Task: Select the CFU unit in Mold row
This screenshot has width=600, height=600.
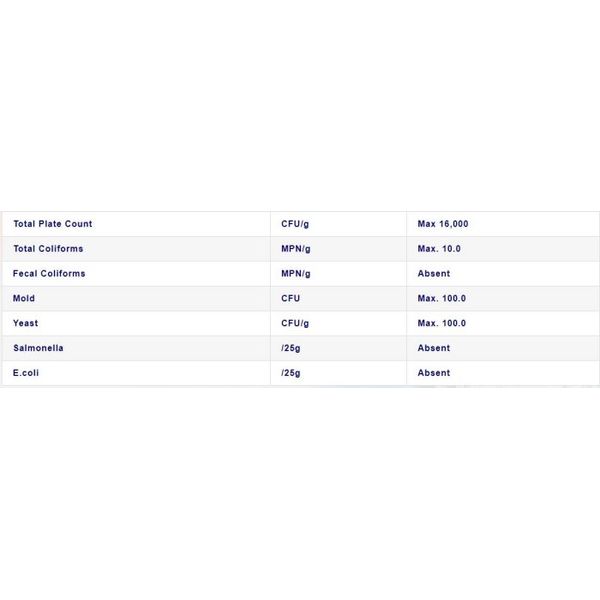Action: point(290,298)
